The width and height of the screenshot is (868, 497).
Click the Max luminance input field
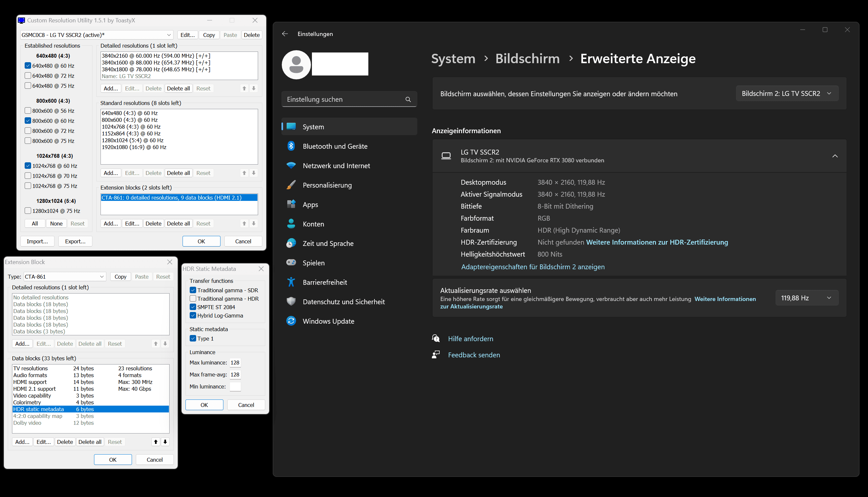pos(235,363)
